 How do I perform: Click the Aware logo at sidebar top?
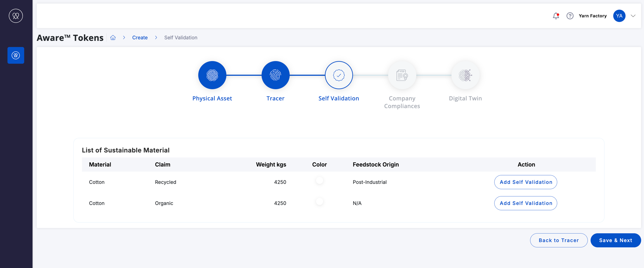(16, 16)
